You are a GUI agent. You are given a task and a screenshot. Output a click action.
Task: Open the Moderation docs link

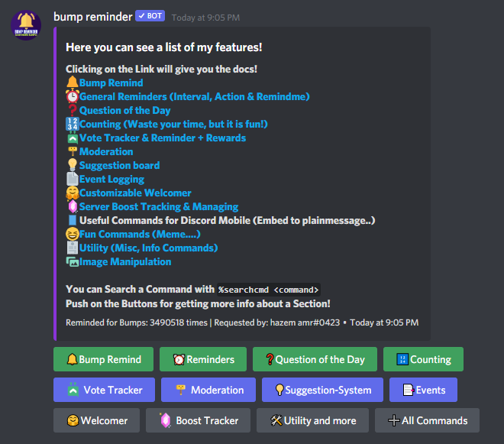pos(106,151)
